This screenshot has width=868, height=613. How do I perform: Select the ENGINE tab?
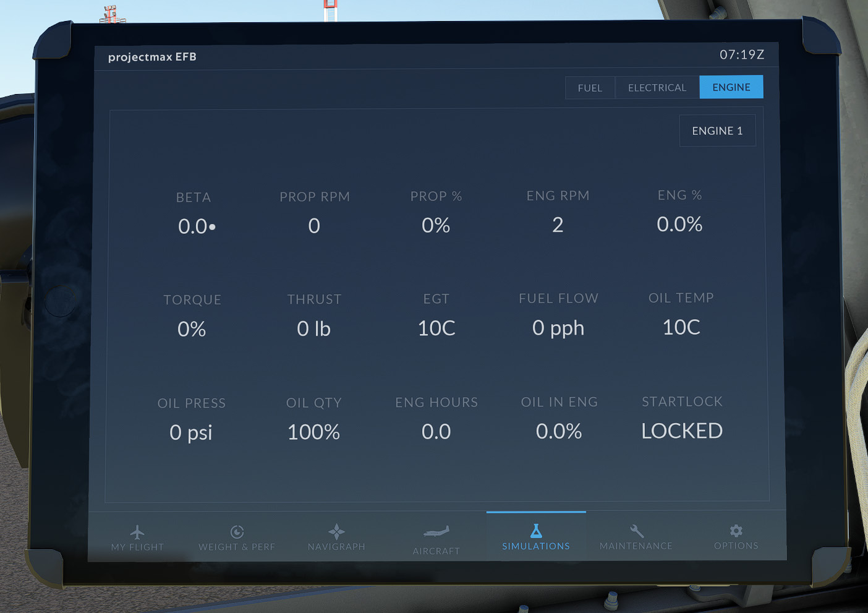click(x=731, y=87)
